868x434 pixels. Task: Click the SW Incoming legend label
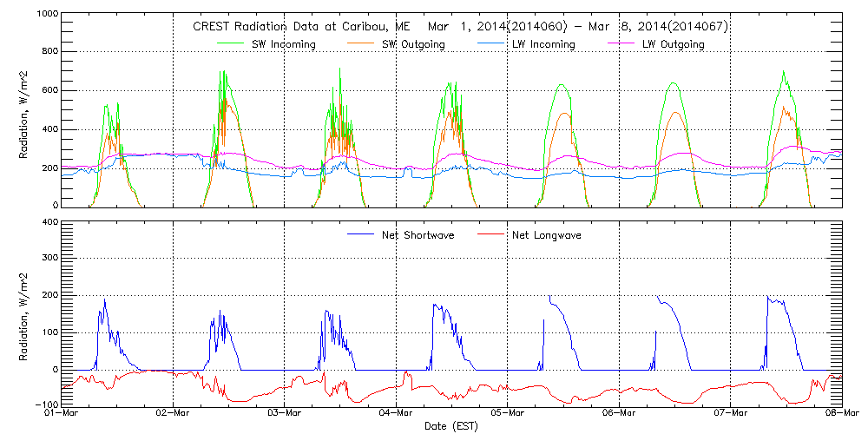pyautogui.click(x=285, y=43)
